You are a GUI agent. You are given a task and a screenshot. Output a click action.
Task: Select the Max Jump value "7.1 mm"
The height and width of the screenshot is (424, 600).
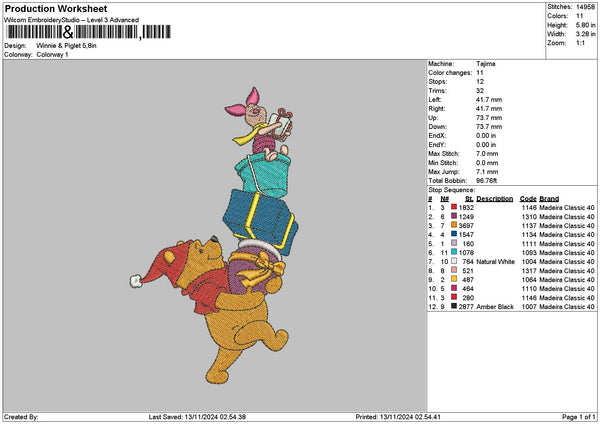(487, 172)
